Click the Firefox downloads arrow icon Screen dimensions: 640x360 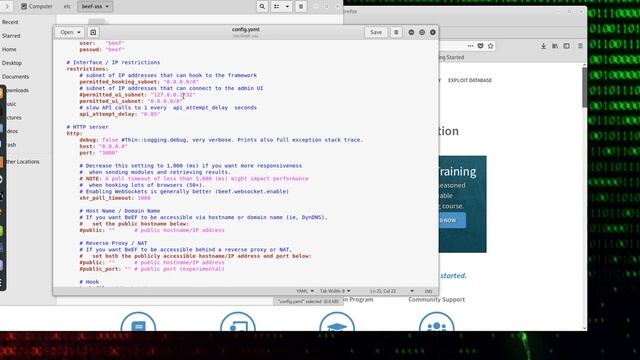pyautogui.click(x=543, y=46)
